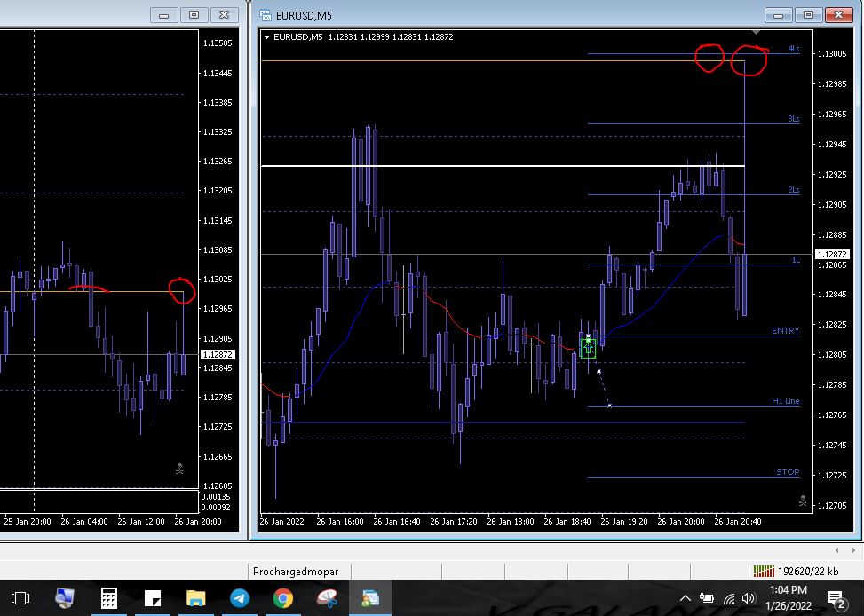Select the ENTRY line label
This screenshot has height=616, width=864.
click(785, 330)
